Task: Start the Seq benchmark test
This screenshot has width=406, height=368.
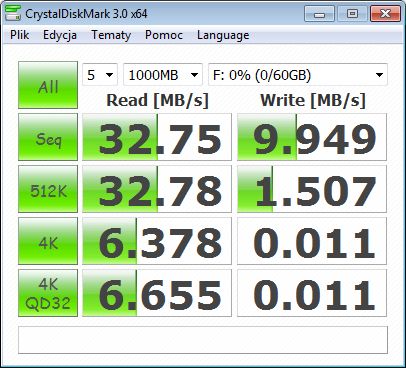Action: (x=48, y=137)
